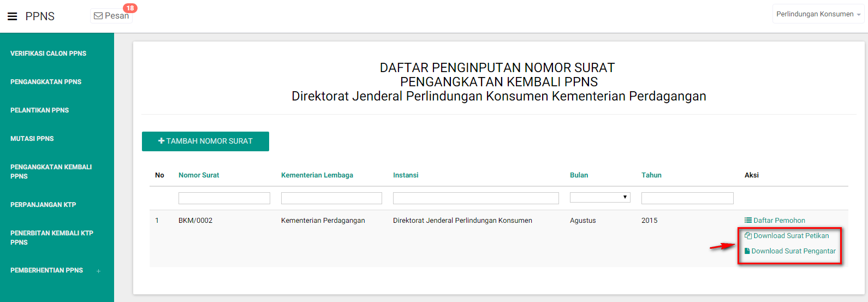This screenshot has width=868, height=302.
Task: Select Perpanjangan KTP in sidebar
Action: pyautogui.click(x=43, y=205)
